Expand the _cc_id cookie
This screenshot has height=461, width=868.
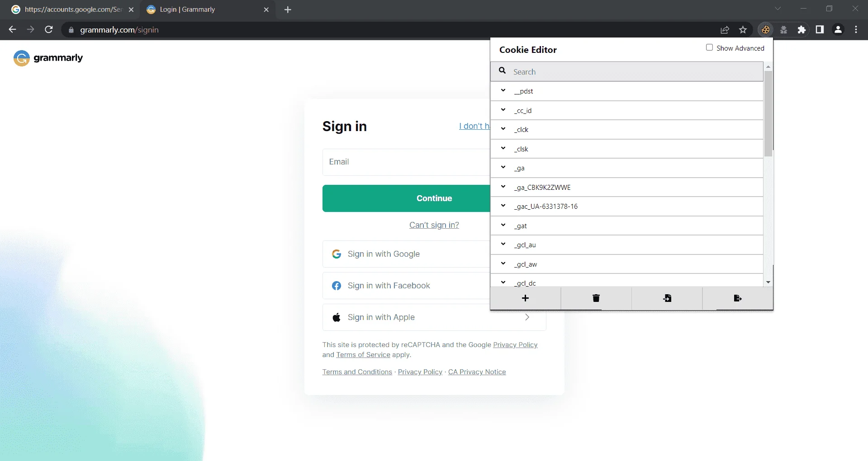click(626, 110)
